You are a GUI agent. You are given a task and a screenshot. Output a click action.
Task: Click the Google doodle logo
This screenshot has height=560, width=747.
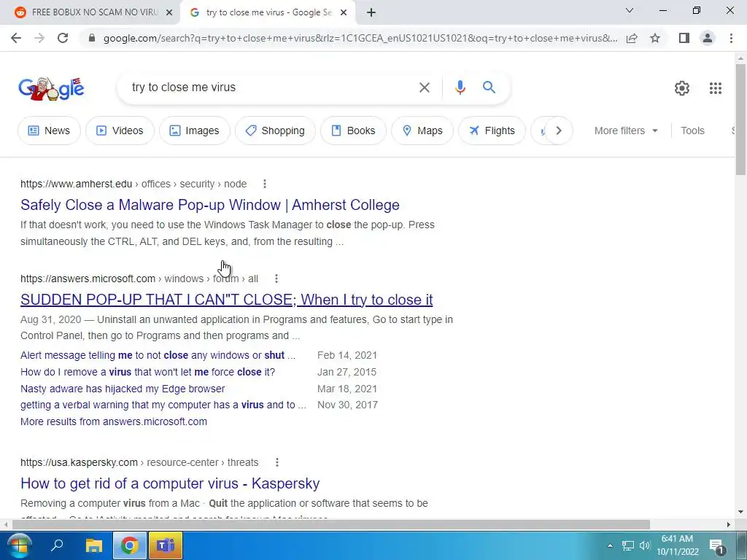tap(52, 88)
